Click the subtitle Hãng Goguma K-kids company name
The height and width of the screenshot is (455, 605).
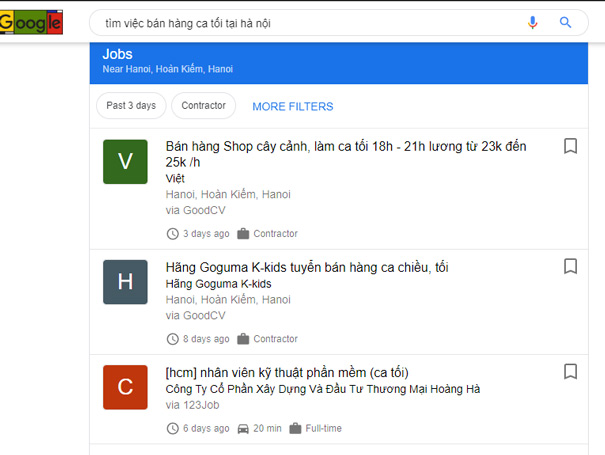pyautogui.click(x=218, y=284)
